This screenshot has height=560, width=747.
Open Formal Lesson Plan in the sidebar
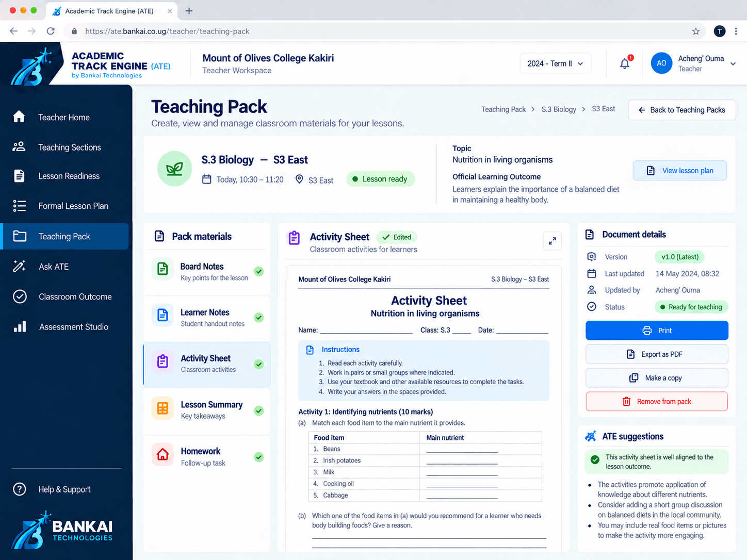[x=66, y=206]
